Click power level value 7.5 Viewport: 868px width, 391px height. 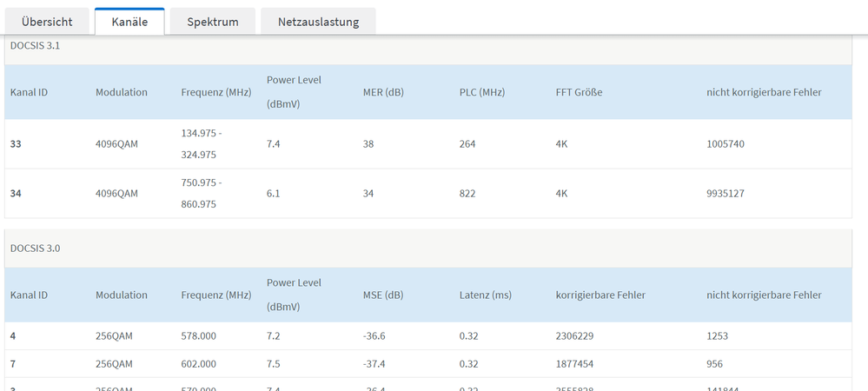(273, 364)
